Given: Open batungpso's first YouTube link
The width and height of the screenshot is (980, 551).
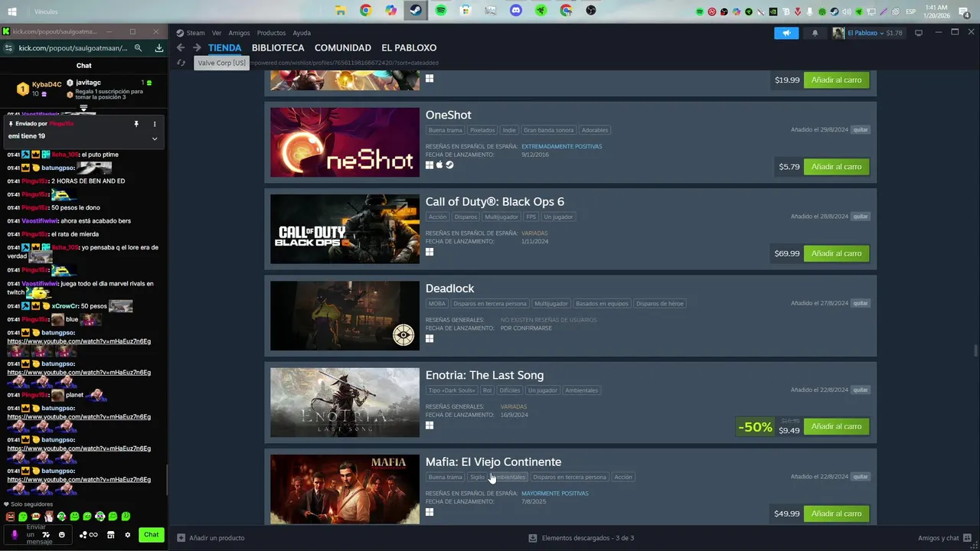Looking at the screenshot, I should click(x=79, y=341).
